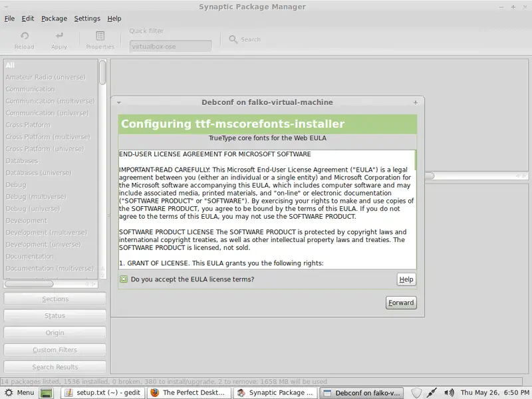This screenshot has height=399, width=532.
Task: Click the Help button in Debconf dialog
Action: (x=406, y=279)
